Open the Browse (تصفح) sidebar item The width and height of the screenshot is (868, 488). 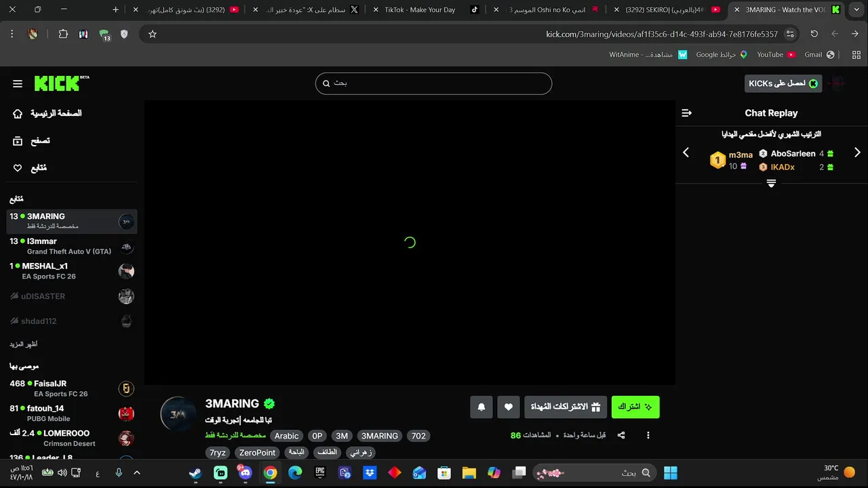click(32, 141)
